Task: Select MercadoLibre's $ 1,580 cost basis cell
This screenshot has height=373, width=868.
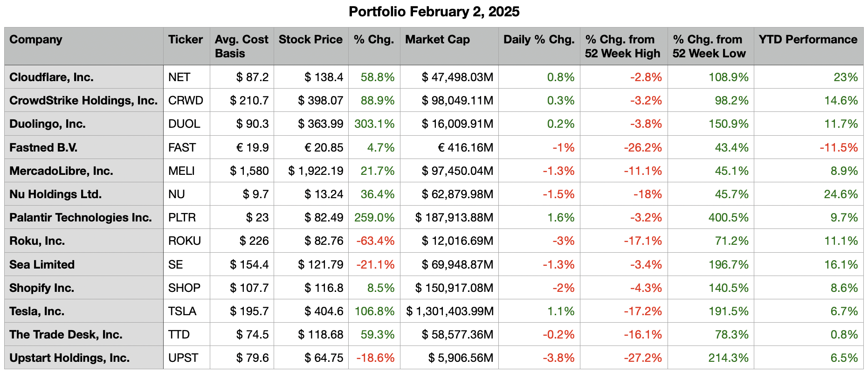Action: pos(249,171)
